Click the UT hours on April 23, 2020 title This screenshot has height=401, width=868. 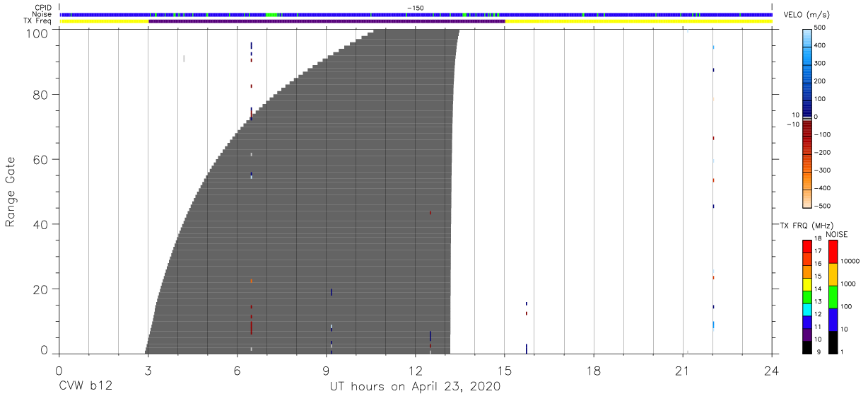point(416,386)
